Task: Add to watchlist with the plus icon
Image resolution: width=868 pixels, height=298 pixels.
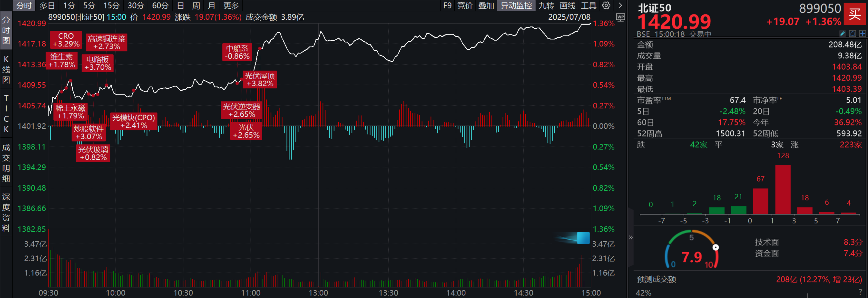Action: (862, 33)
